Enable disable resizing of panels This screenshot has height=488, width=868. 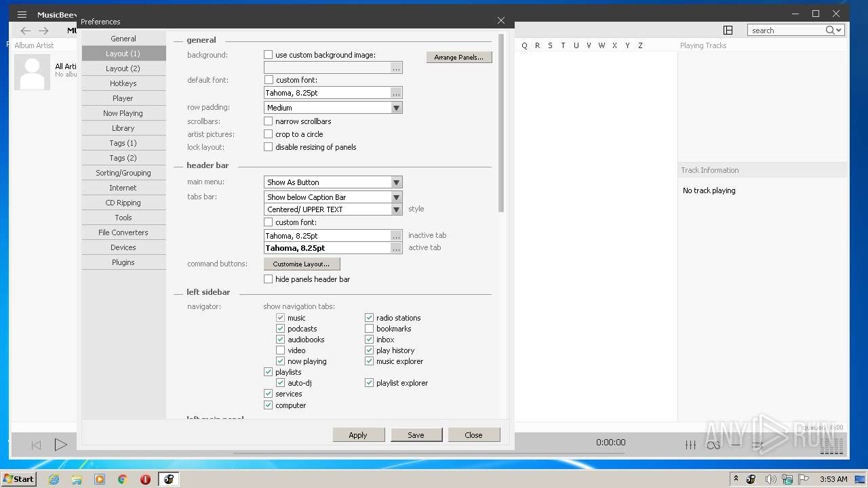pyautogui.click(x=269, y=147)
